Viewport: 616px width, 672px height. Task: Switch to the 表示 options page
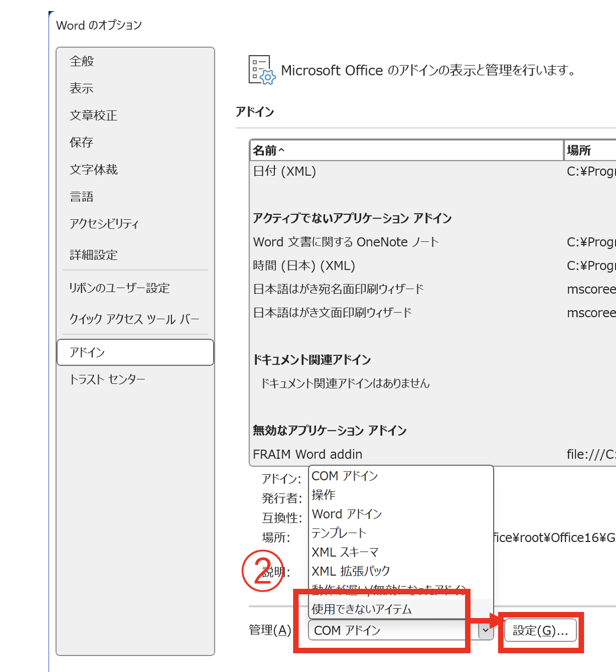coord(82,88)
